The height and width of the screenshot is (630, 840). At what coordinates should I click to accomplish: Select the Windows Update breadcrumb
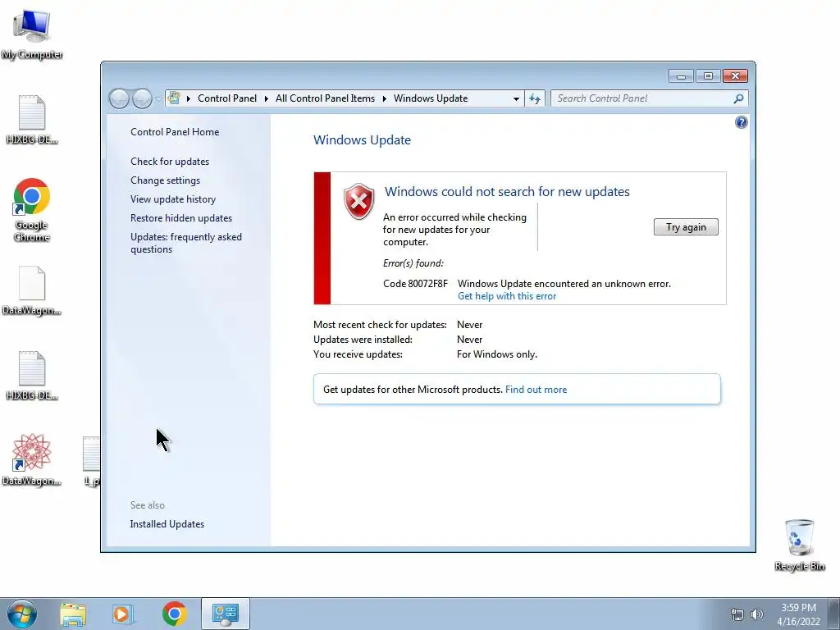(x=431, y=98)
